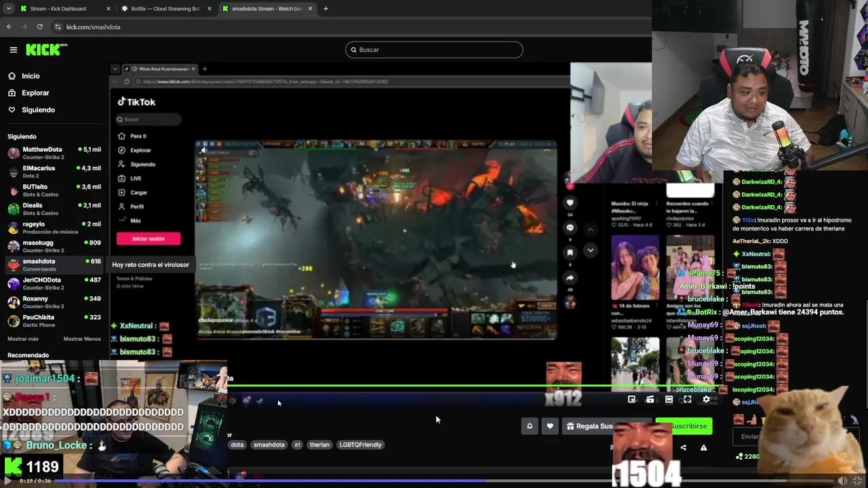Click the channel points icon beside 2260
Viewport: 868px width, 488px height.
pyautogui.click(x=739, y=456)
